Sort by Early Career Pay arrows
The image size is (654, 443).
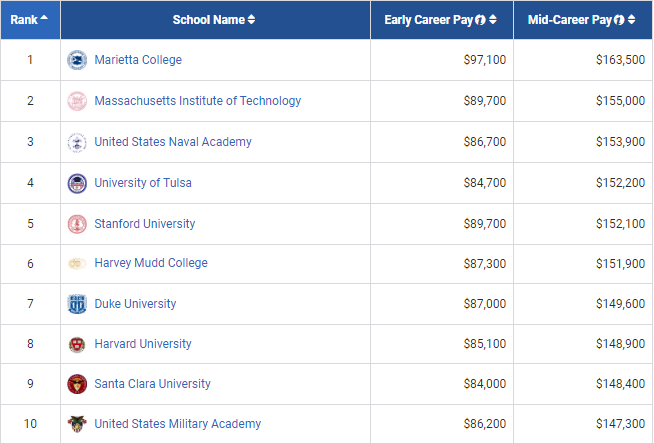[x=493, y=20]
